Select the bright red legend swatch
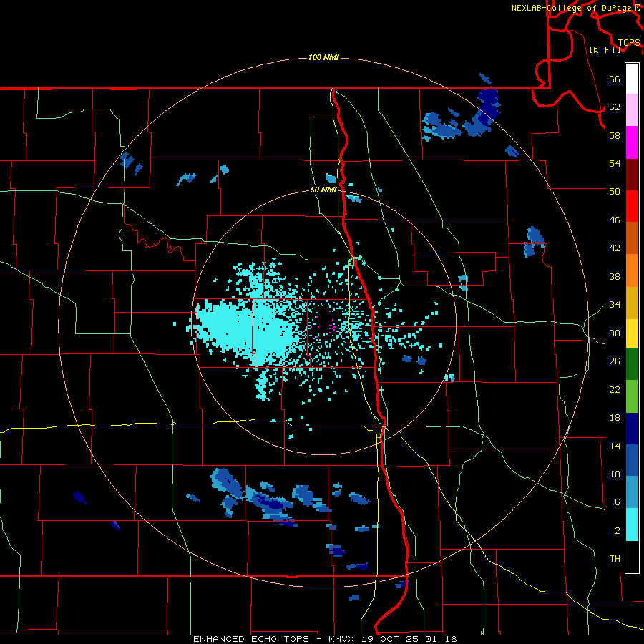 click(632, 206)
